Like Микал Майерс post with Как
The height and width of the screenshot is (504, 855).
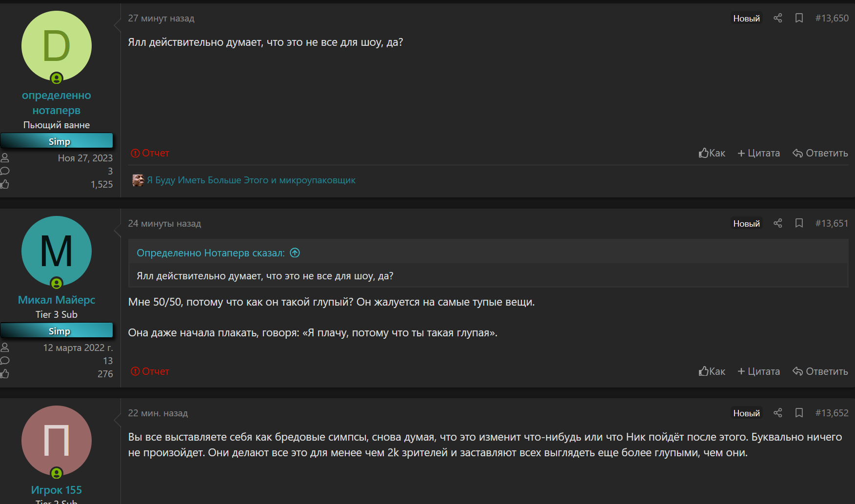[x=712, y=371]
